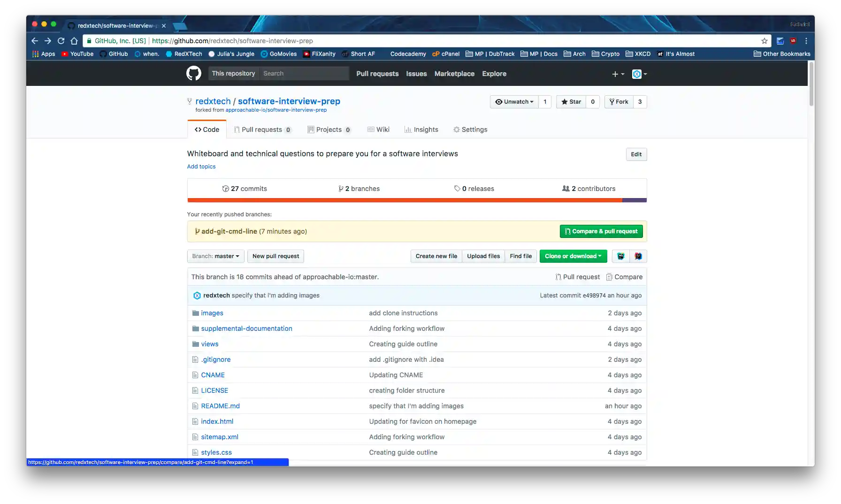The height and width of the screenshot is (504, 841).
Task: Open the Settings tab
Action: click(x=470, y=130)
